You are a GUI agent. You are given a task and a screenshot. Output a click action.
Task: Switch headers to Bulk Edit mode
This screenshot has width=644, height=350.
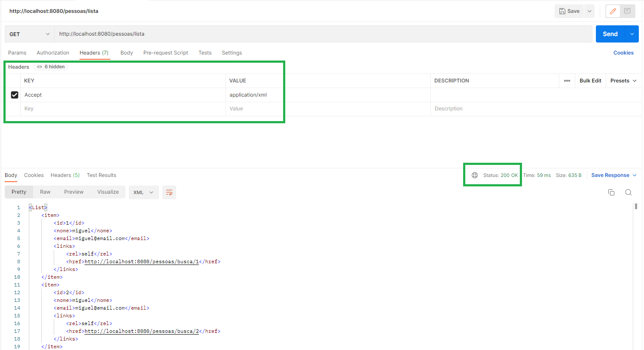point(590,80)
